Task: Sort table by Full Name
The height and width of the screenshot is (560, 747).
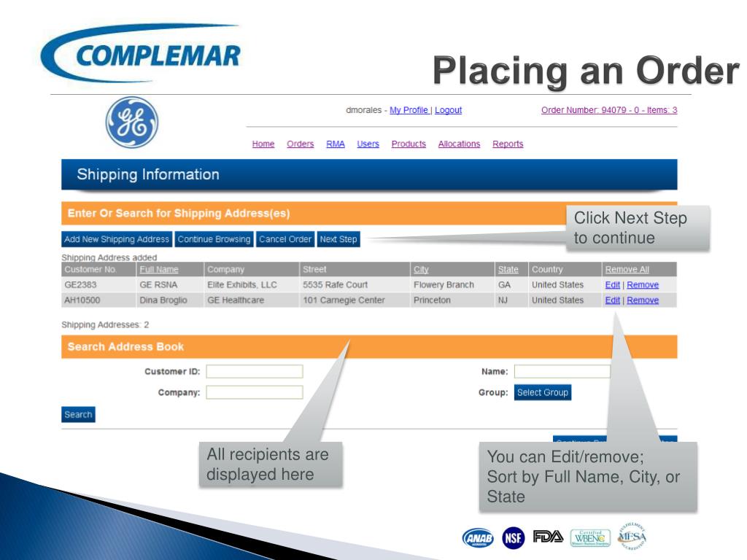Action: coord(158,270)
